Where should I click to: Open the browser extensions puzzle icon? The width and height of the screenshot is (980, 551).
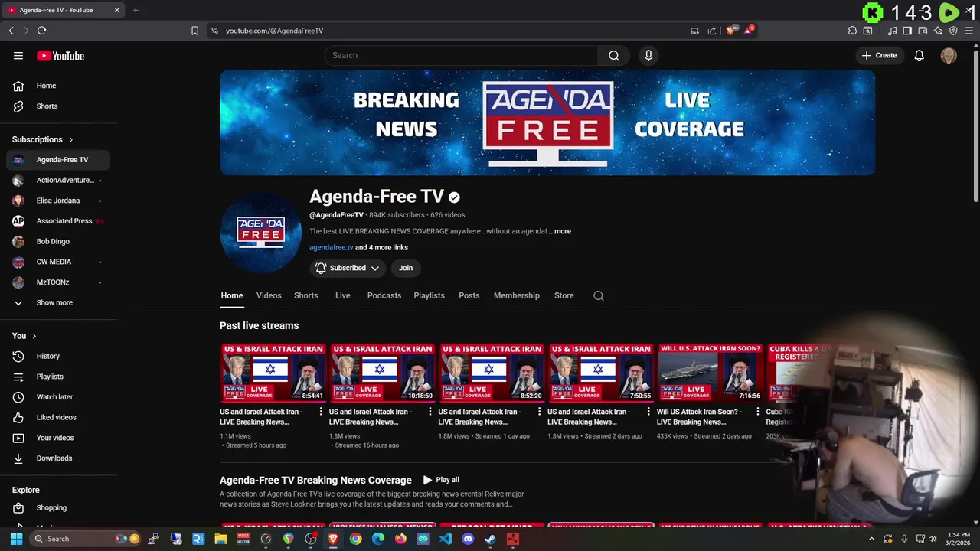[x=852, y=31]
